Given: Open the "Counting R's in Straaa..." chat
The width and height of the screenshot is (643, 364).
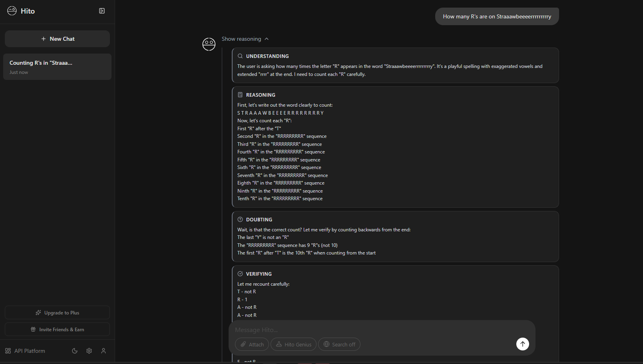Looking at the screenshot, I should (x=57, y=67).
